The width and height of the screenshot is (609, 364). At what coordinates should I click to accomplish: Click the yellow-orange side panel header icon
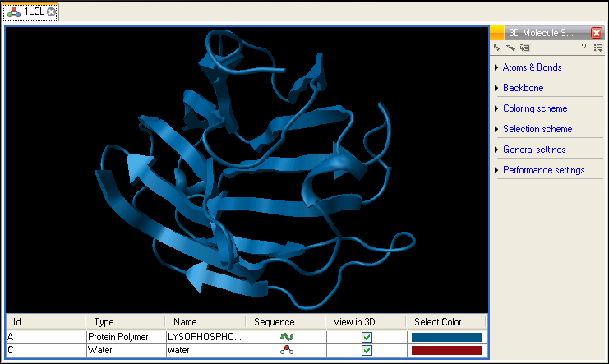(x=497, y=33)
